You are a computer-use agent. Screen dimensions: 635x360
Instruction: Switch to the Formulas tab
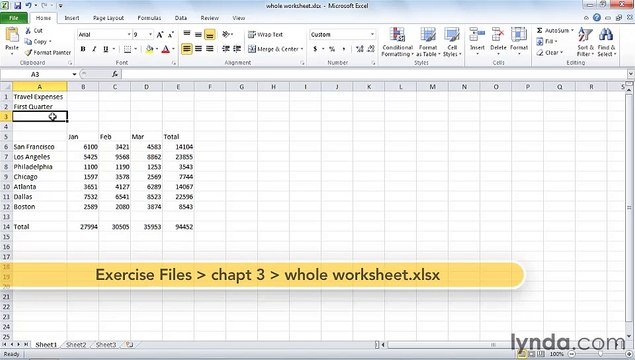coord(149,18)
